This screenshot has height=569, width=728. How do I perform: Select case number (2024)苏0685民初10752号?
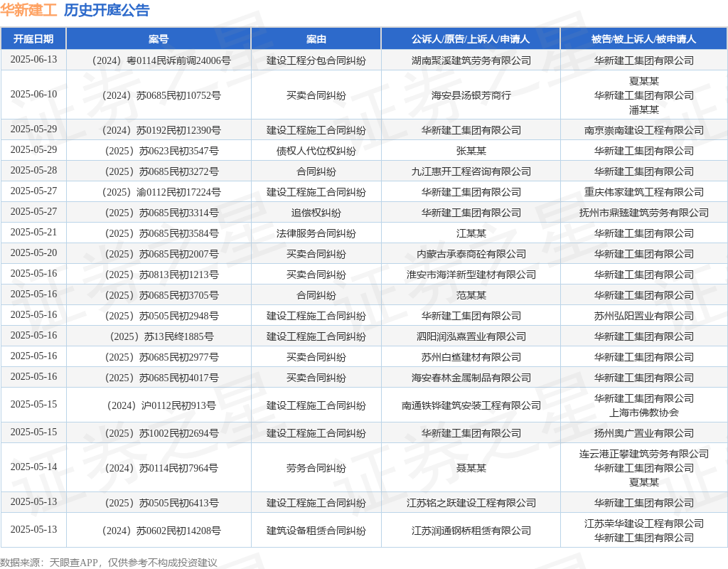(x=159, y=95)
